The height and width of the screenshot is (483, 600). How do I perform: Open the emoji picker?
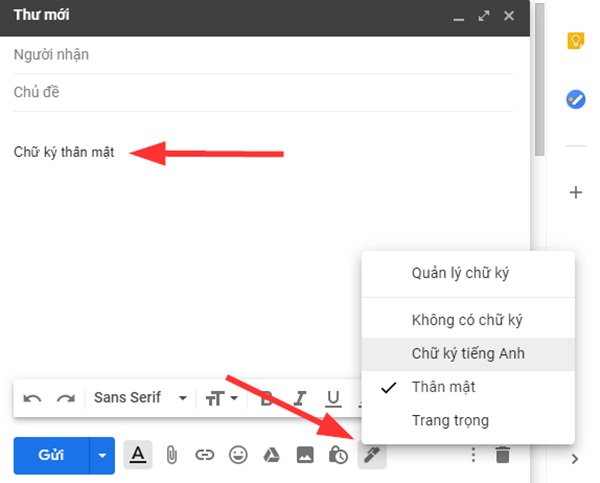(238, 455)
